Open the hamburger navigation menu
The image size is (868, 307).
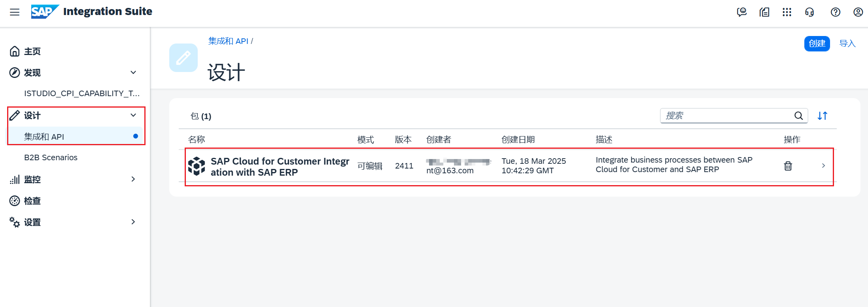[15, 12]
